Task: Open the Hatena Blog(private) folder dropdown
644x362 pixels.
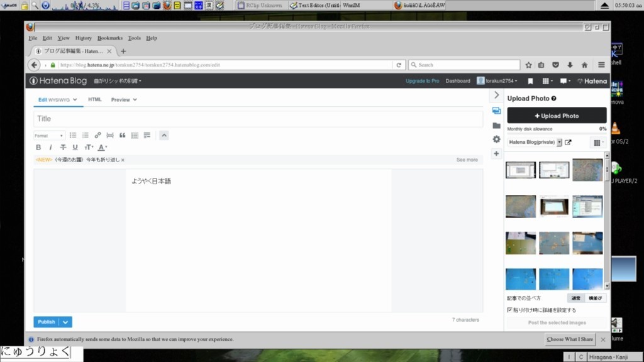Action: point(535,143)
